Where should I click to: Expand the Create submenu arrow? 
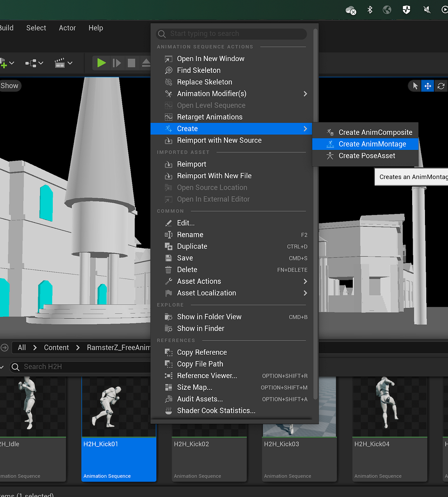point(305,129)
